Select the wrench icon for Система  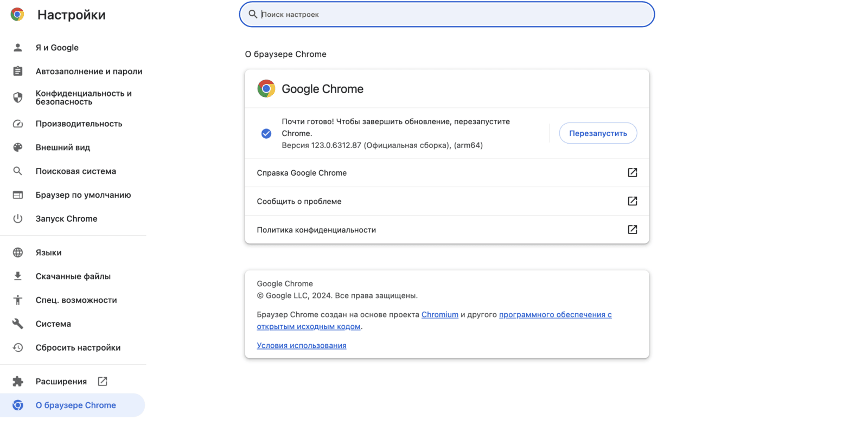(x=18, y=324)
